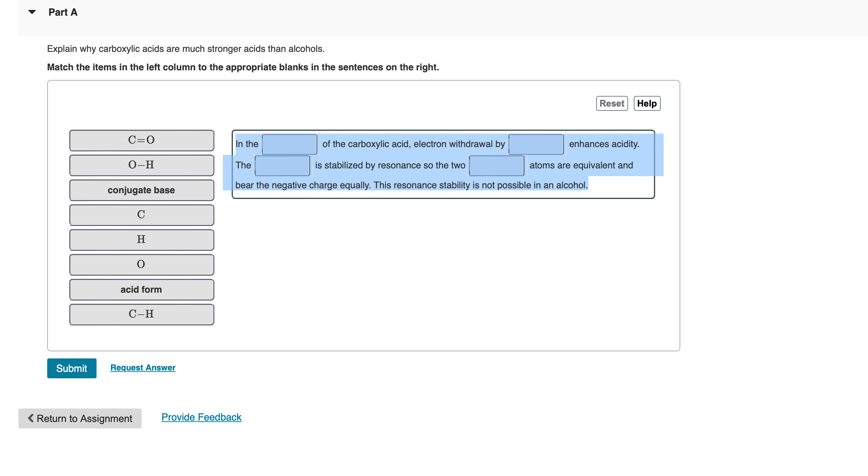868x476 pixels.
Task: Select the H atom tile
Action: point(142,240)
